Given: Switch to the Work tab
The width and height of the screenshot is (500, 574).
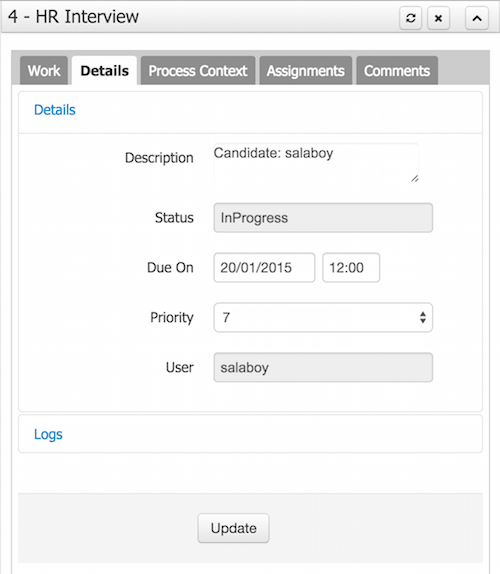Looking at the screenshot, I should point(44,71).
